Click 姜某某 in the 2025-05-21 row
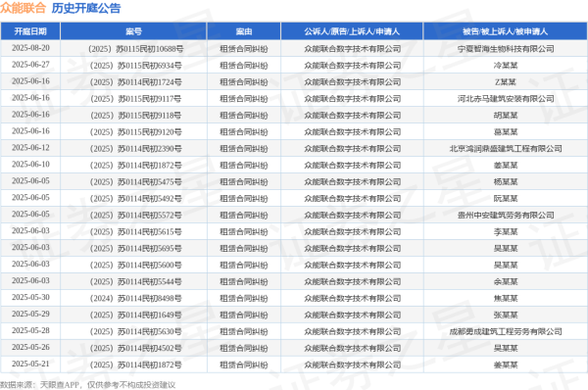 click(x=506, y=365)
